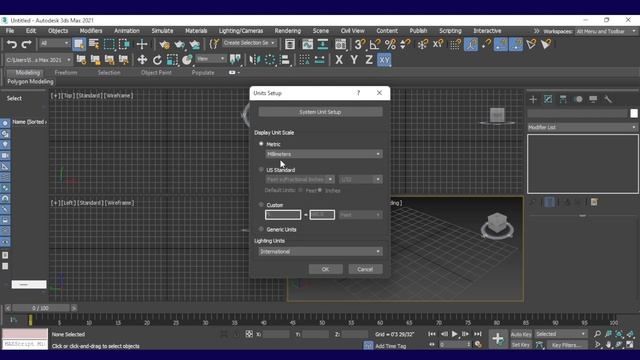
Task: Open the Lighting Units International dropdown
Action: click(x=320, y=251)
